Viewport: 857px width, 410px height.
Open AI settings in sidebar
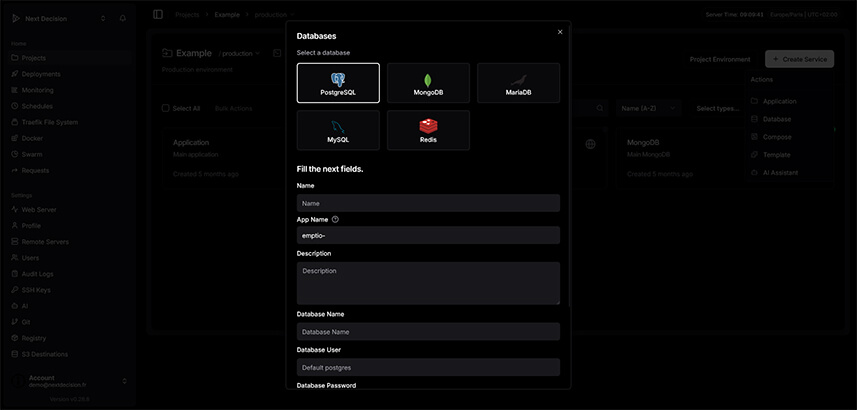70,306
